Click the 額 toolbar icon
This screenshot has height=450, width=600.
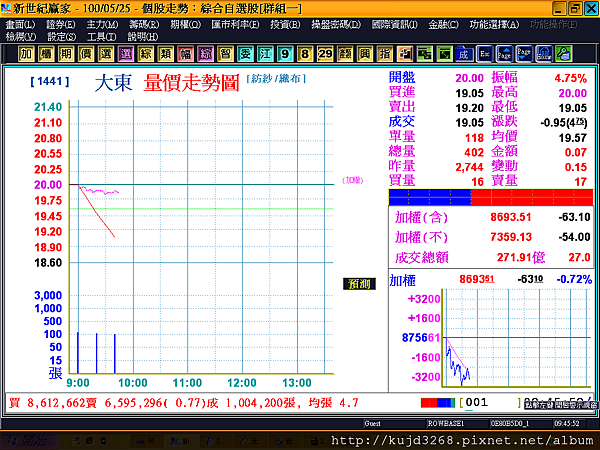coord(344,54)
